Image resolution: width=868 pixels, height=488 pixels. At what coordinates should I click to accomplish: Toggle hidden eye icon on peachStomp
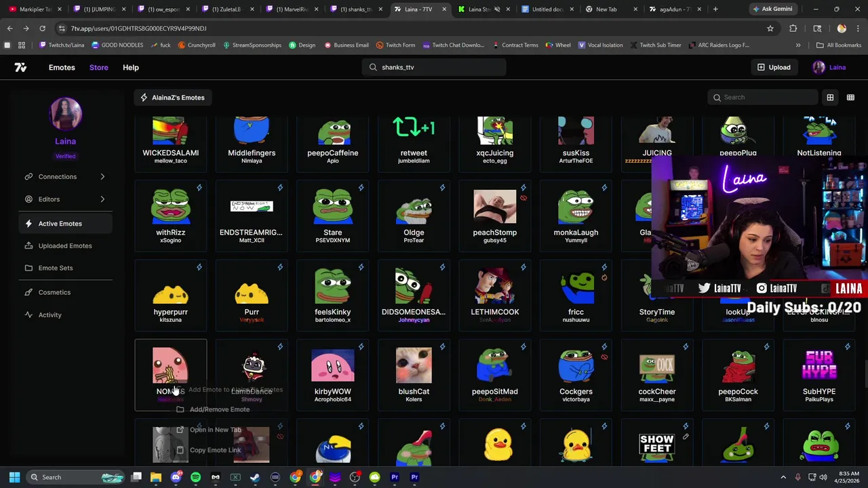524,199
